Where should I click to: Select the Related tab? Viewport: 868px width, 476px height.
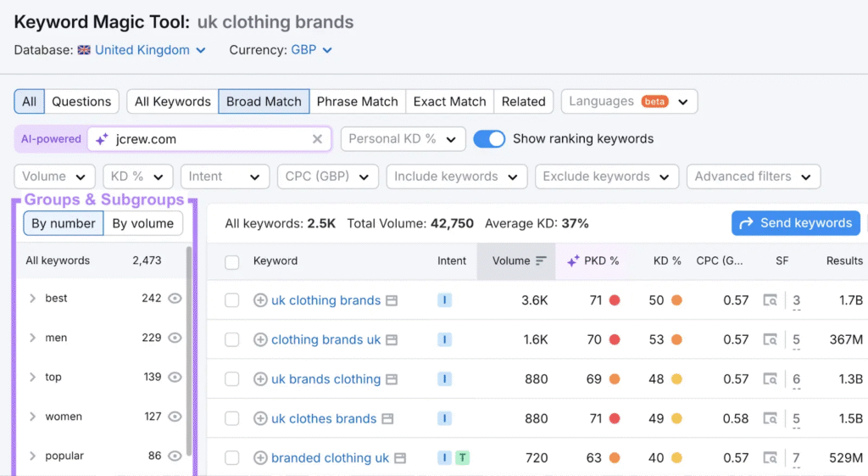(x=524, y=102)
